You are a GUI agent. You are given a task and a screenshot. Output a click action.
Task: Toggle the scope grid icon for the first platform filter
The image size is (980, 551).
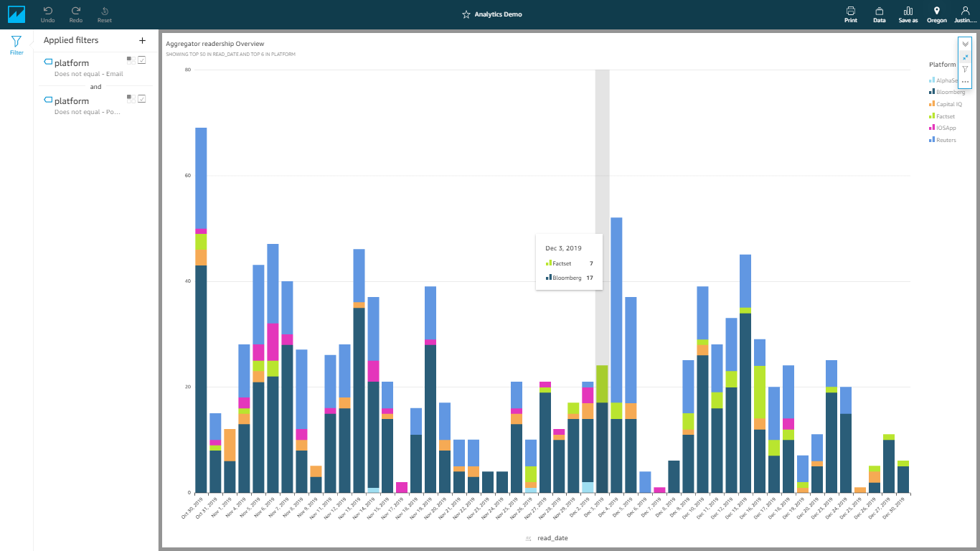coord(131,60)
